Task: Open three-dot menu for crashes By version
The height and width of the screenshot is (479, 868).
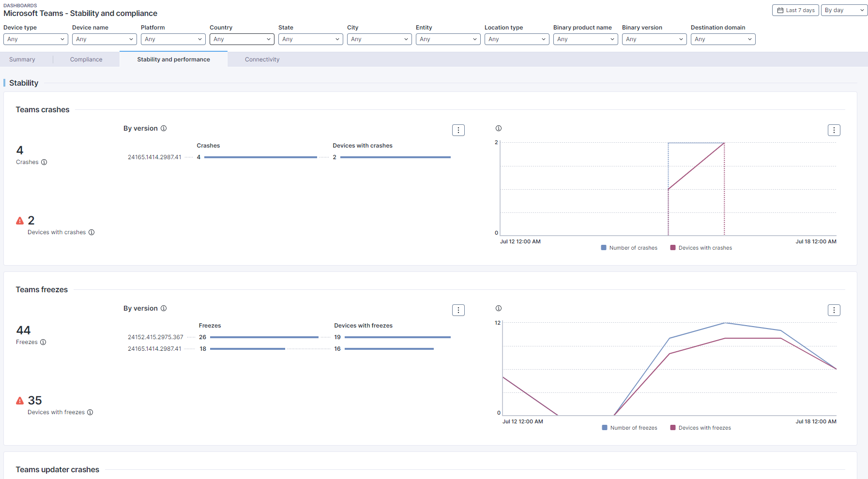Action: [458, 130]
